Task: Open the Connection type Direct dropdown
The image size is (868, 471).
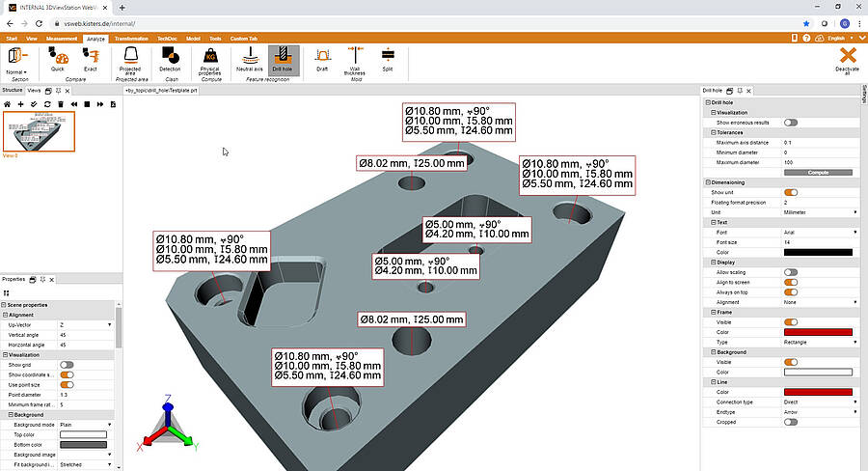Action: 821,402
